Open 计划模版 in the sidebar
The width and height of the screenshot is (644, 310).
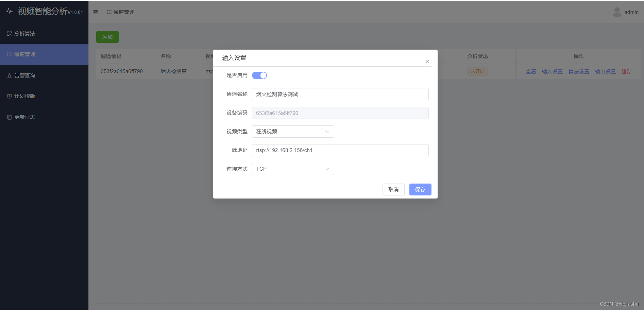pyautogui.click(x=44, y=96)
